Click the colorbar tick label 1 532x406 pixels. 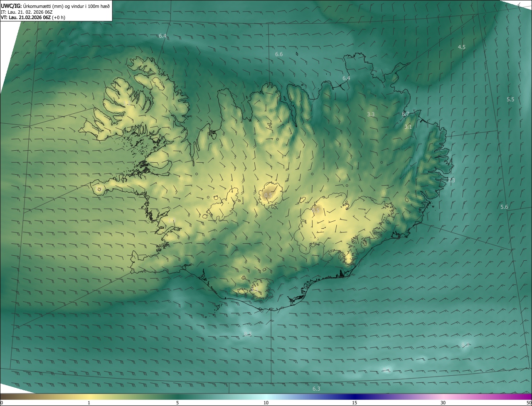point(89,403)
